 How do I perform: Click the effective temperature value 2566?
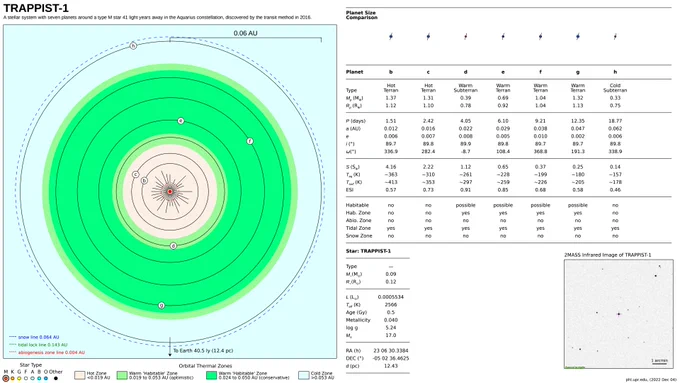point(391,305)
